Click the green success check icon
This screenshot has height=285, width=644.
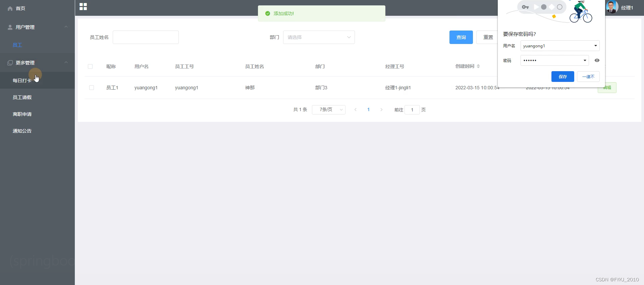pos(268,13)
